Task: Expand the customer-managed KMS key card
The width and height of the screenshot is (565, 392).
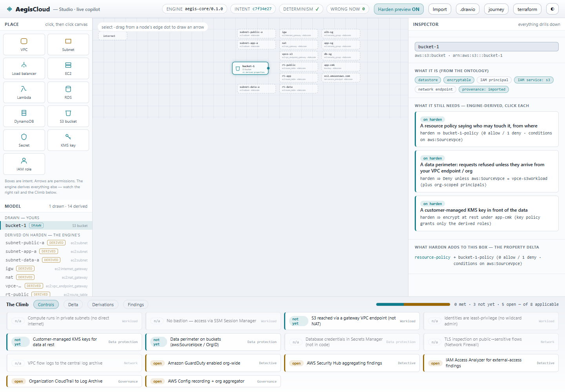Action: pos(487,213)
